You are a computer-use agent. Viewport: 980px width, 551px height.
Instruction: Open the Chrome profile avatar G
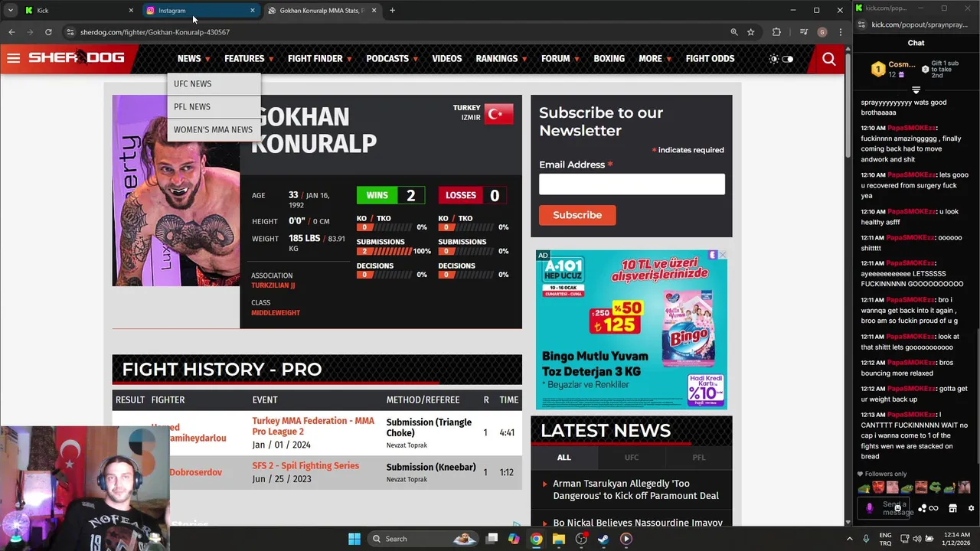(x=822, y=32)
